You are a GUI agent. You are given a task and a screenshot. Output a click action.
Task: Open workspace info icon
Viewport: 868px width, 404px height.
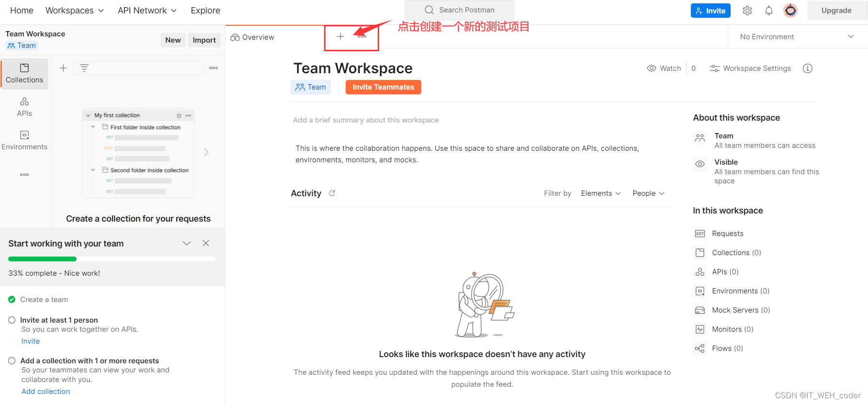click(x=807, y=68)
